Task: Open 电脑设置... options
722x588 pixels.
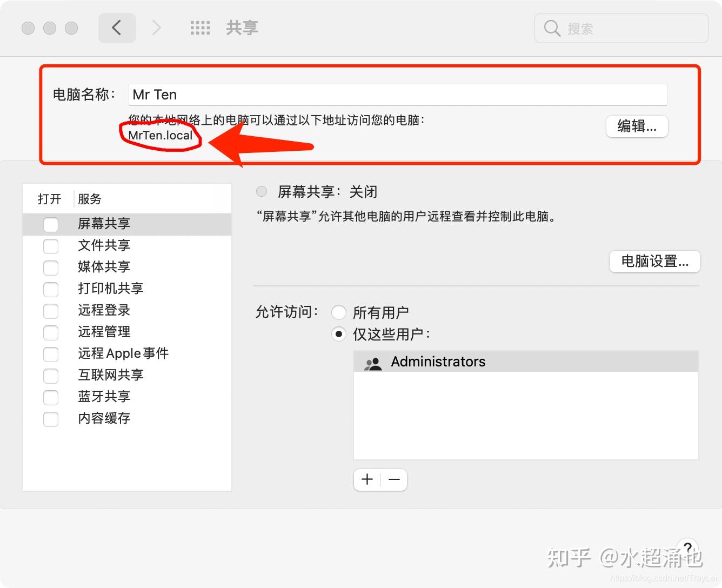Action: (x=655, y=262)
